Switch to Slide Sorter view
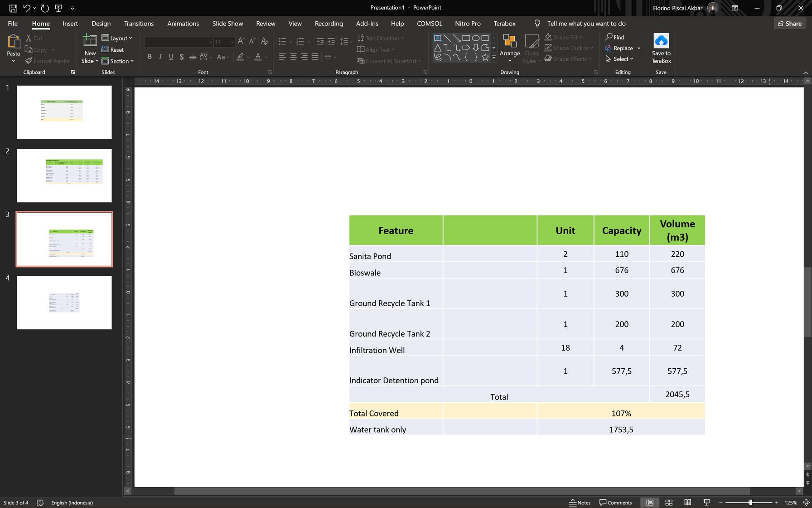Image resolution: width=812 pixels, height=508 pixels. click(x=668, y=503)
